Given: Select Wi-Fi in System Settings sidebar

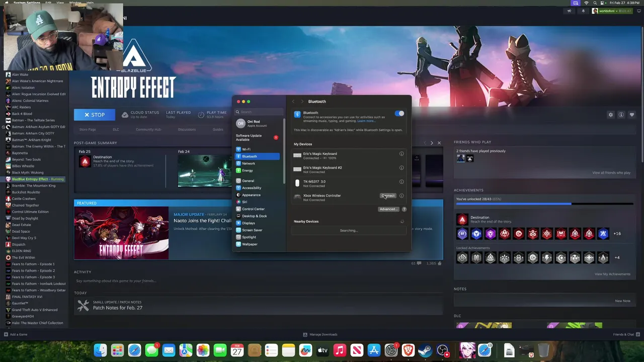Looking at the screenshot, I should pyautogui.click(x=258, y=149).
